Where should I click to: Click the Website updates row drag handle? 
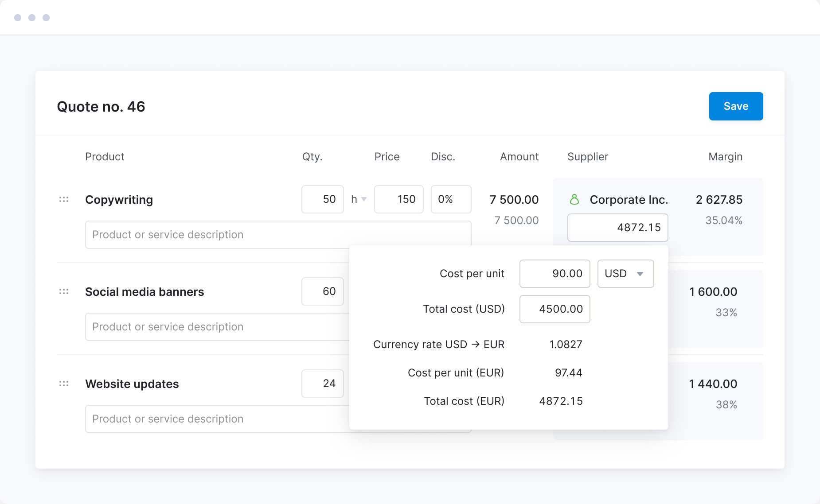[64, 384]
